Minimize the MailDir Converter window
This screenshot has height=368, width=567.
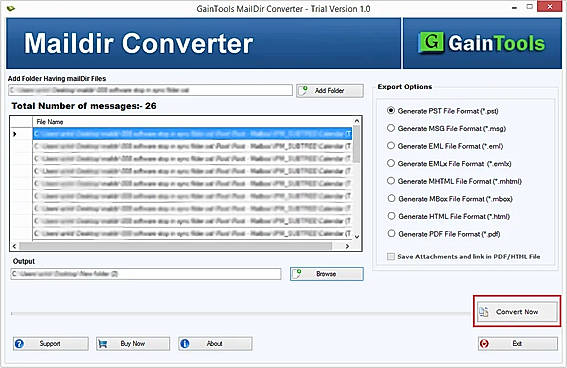click(x=515, y=7)
